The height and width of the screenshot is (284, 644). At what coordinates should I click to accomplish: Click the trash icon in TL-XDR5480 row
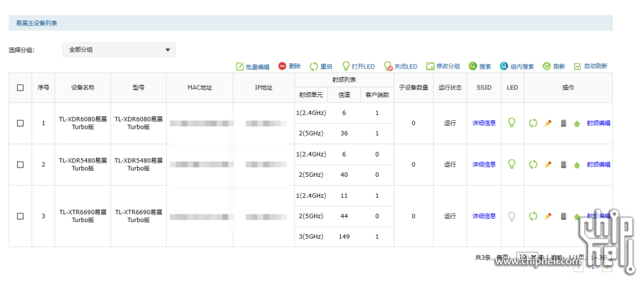564,164
